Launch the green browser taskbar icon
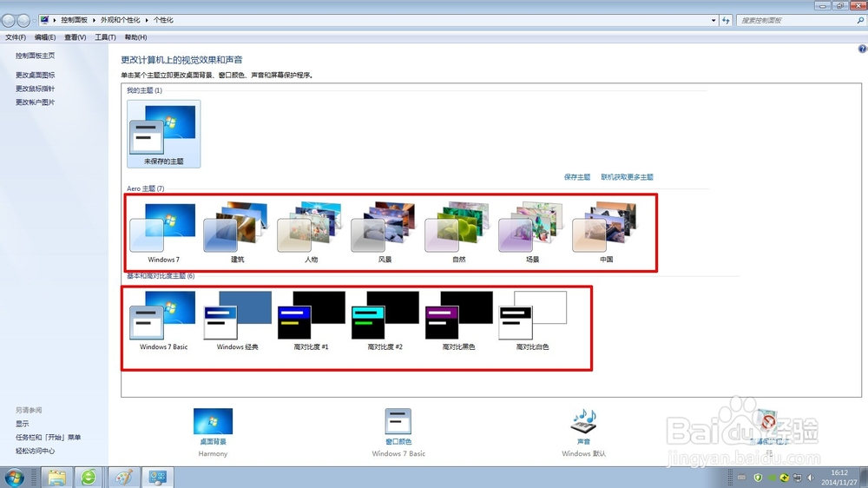This screenshot has height=488, width=868. pyautogui.click(x=89, y=477)
